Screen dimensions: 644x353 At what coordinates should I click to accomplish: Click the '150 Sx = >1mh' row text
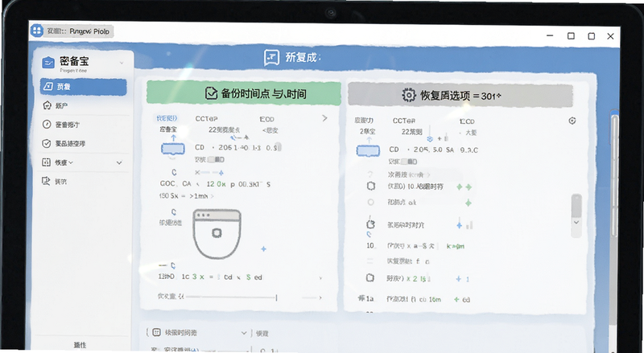(186, 196)
